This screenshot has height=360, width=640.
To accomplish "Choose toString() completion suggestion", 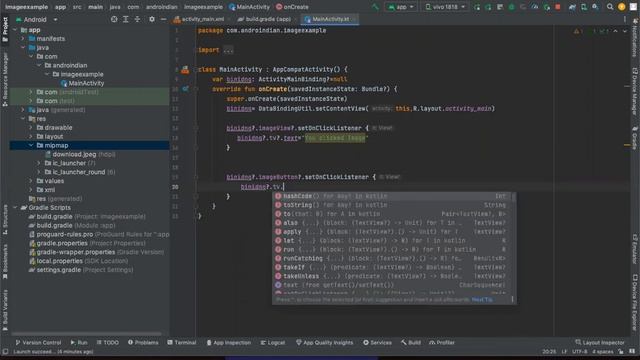I will tap(392, 205).
